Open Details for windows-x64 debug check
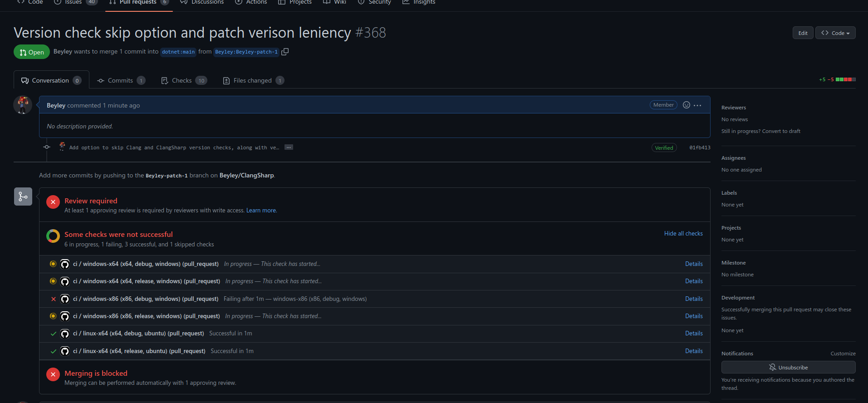This screenshot has width=868, height=403. [x=694, y=264]
